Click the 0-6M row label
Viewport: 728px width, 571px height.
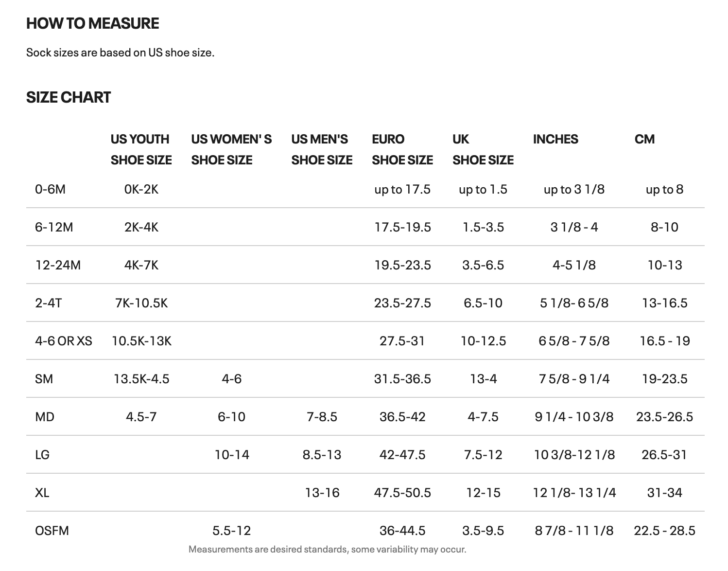50,189
